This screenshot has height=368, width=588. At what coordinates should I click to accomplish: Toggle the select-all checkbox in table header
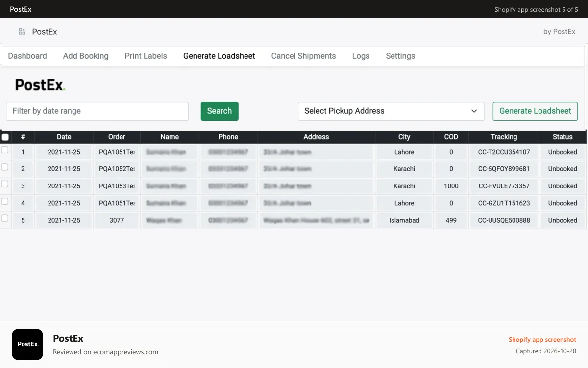pos(5,137)
